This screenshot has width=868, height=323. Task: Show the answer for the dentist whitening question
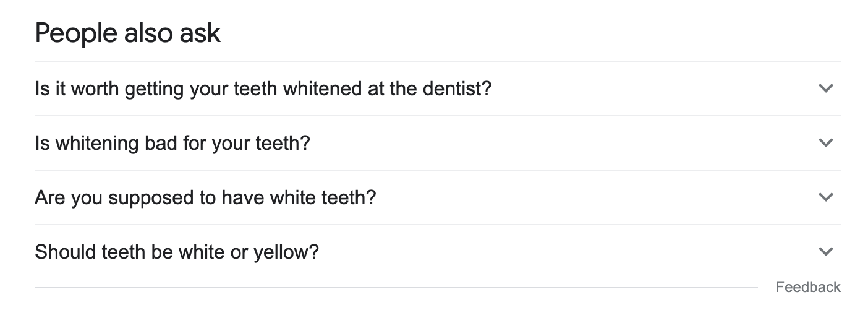263,88
